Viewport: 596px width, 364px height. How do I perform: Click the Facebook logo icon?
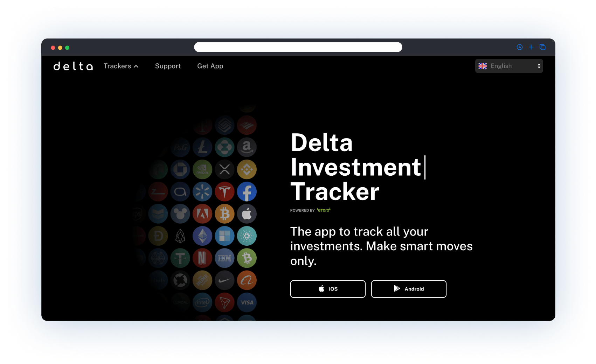pos(247,192)
